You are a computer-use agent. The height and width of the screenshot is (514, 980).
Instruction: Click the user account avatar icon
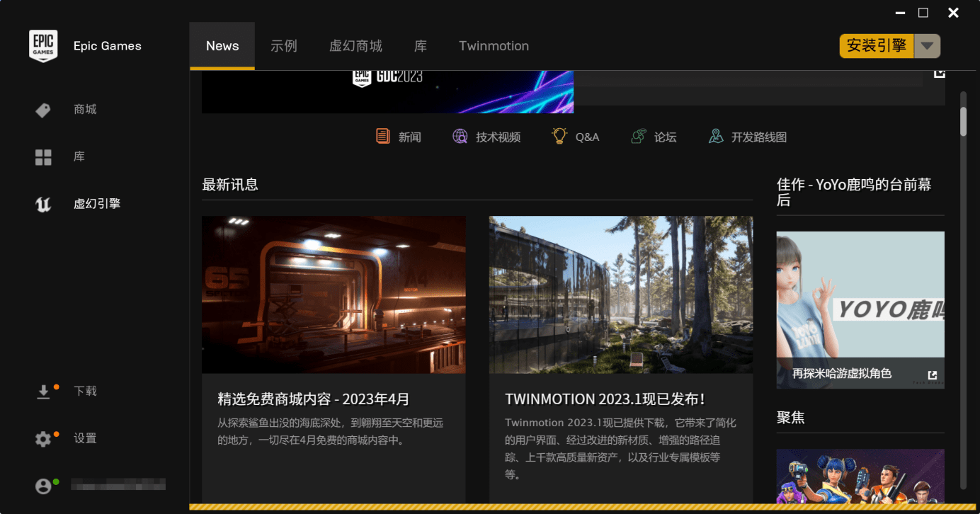43,486
